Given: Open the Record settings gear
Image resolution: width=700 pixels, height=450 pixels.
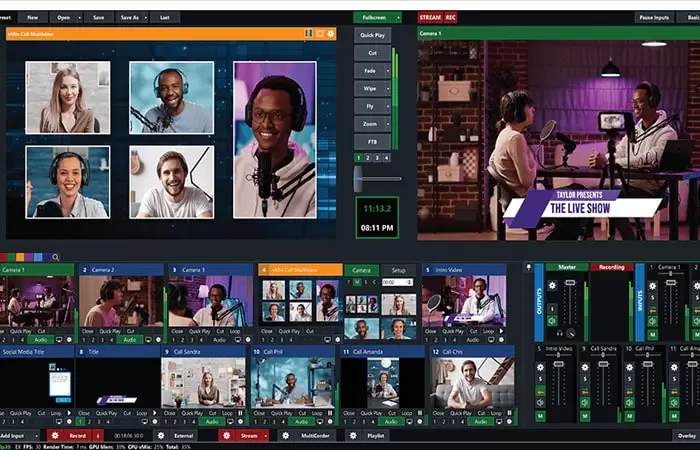Looking at the screenshot, I should pyautogui.click(x=55, y=436).
